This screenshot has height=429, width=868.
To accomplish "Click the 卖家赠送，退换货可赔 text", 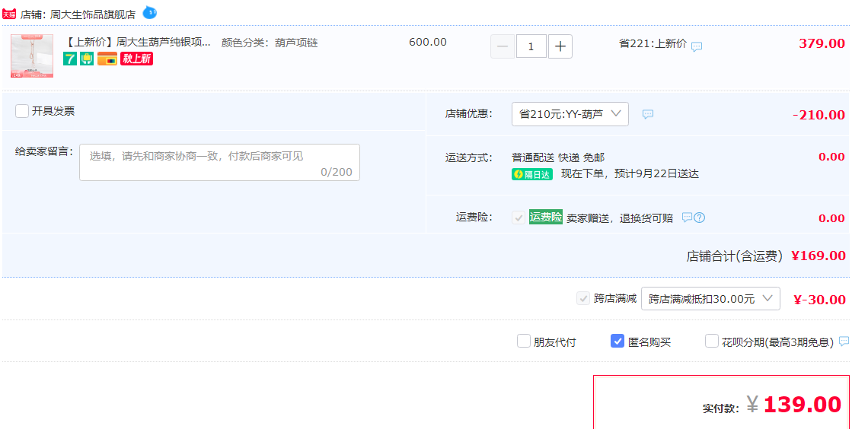I will point(620,218).
